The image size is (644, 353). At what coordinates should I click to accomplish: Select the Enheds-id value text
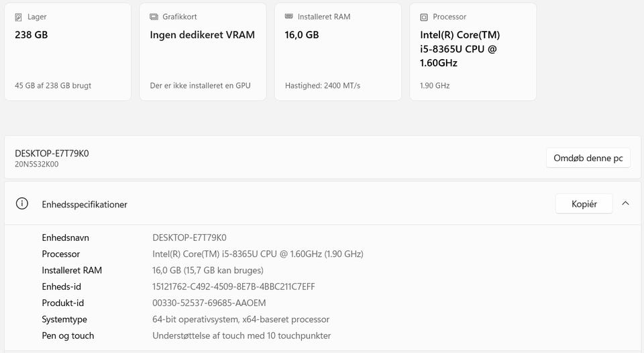[233, 287]
